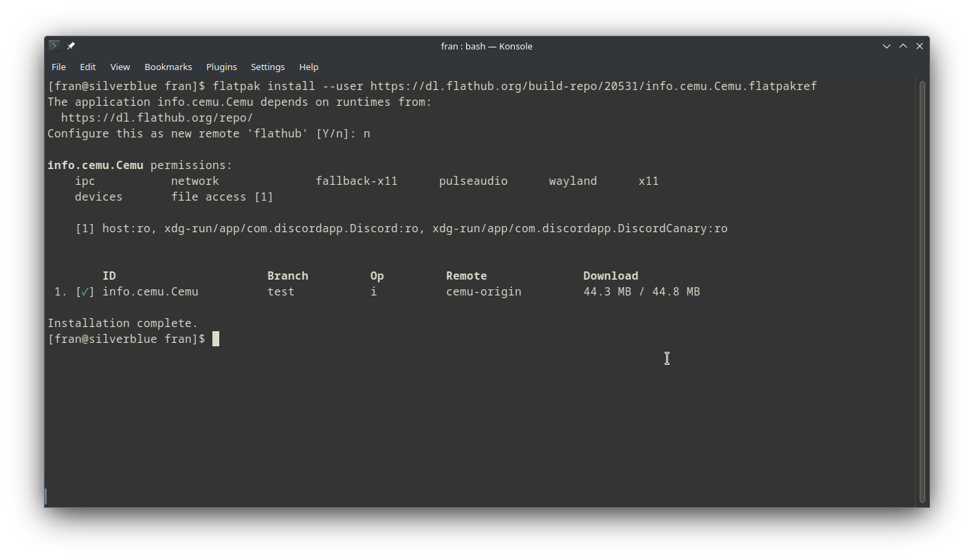Click the blinking cursor at the shell prompt

(216, 338)
